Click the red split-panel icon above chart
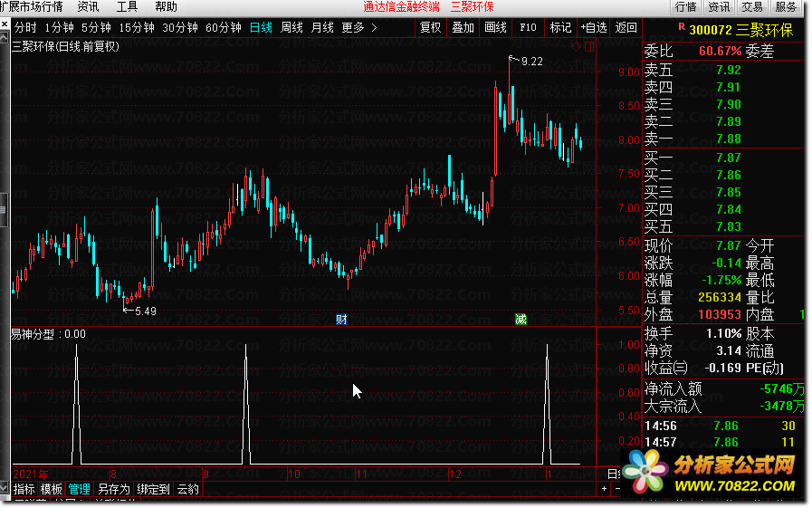 589,47
